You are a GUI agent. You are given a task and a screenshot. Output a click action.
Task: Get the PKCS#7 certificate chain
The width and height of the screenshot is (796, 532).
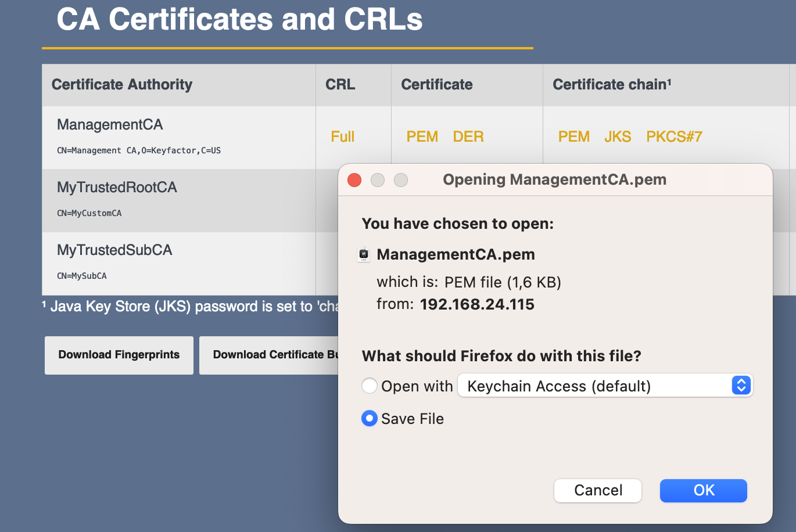[674, 137]
